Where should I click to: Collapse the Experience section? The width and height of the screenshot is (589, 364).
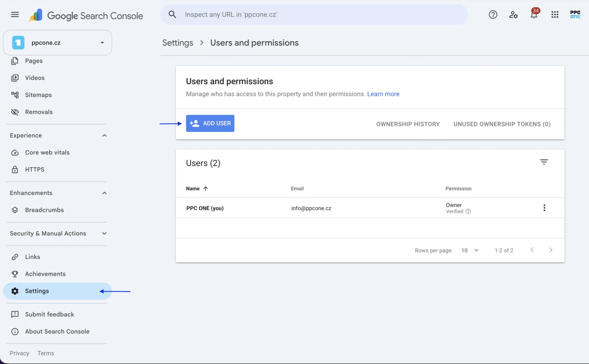(104, 136)
